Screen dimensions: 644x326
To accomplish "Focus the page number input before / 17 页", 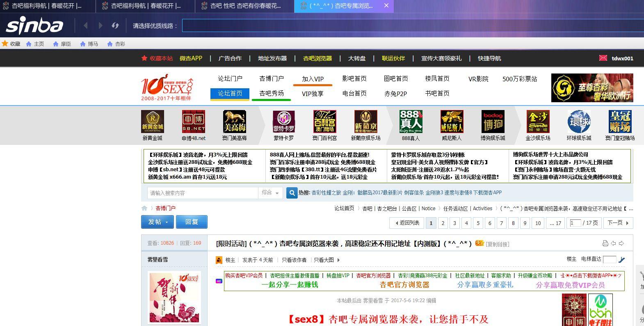I will tap(575, 223).
